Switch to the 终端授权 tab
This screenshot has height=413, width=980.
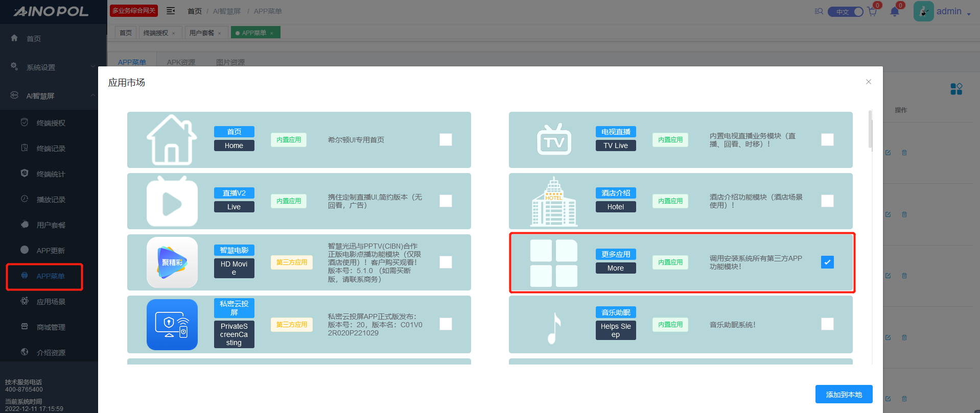point(156,33)
